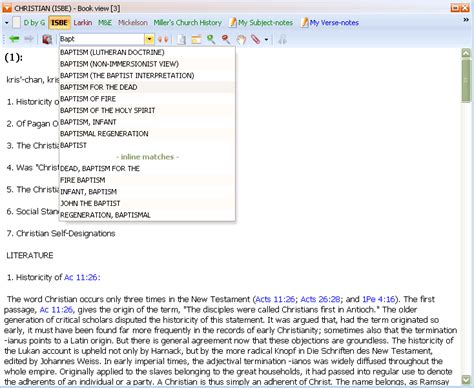Image resolution: width=474 pixels, height=388 pixels.
Task: Select the BAPTISM, INFANT entry
Action: 147,122
